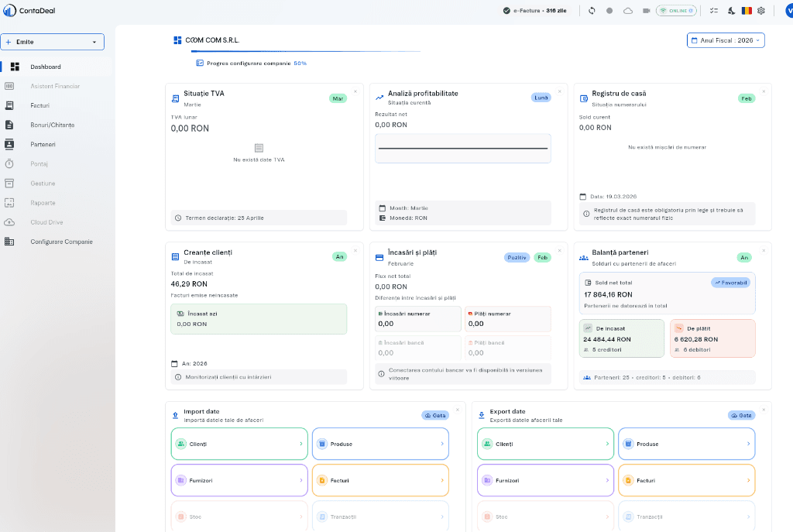Click the Pozitiv badge on Încasări și plăți

(x=517, y=257)
